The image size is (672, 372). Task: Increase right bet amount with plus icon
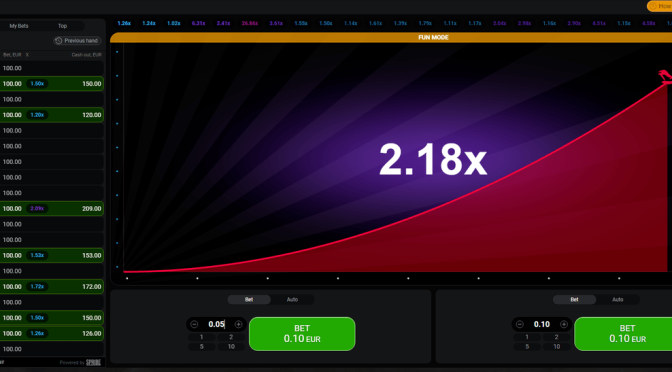564,324
